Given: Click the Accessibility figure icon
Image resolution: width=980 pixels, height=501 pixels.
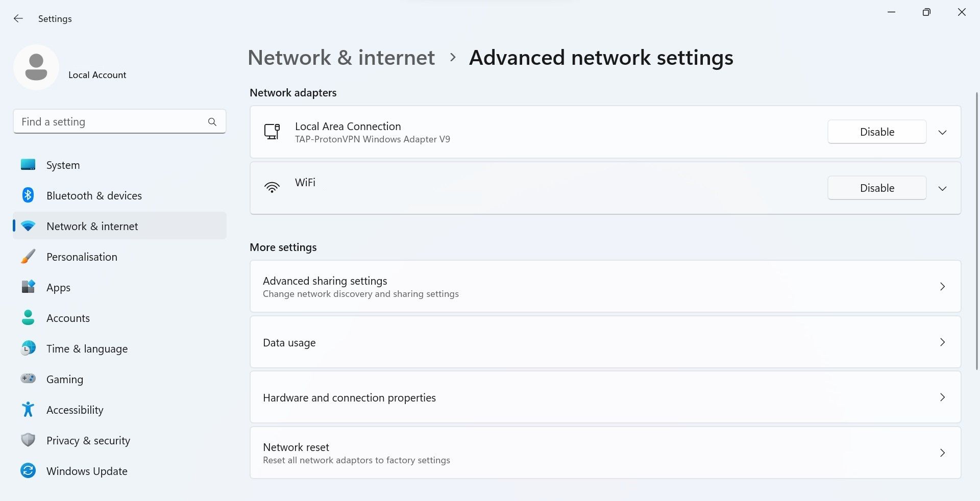Looking at the screenshot, I should point(28,410).
